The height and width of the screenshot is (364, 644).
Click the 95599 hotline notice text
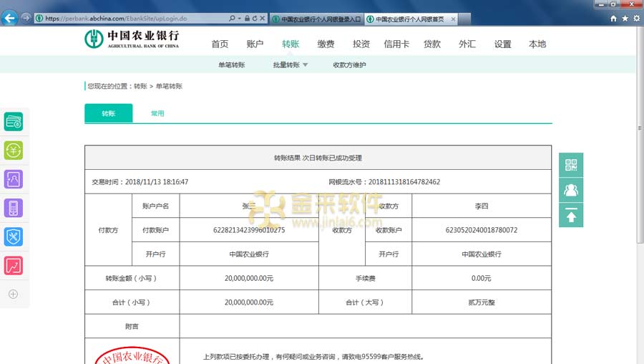click(x=313, y=357)
